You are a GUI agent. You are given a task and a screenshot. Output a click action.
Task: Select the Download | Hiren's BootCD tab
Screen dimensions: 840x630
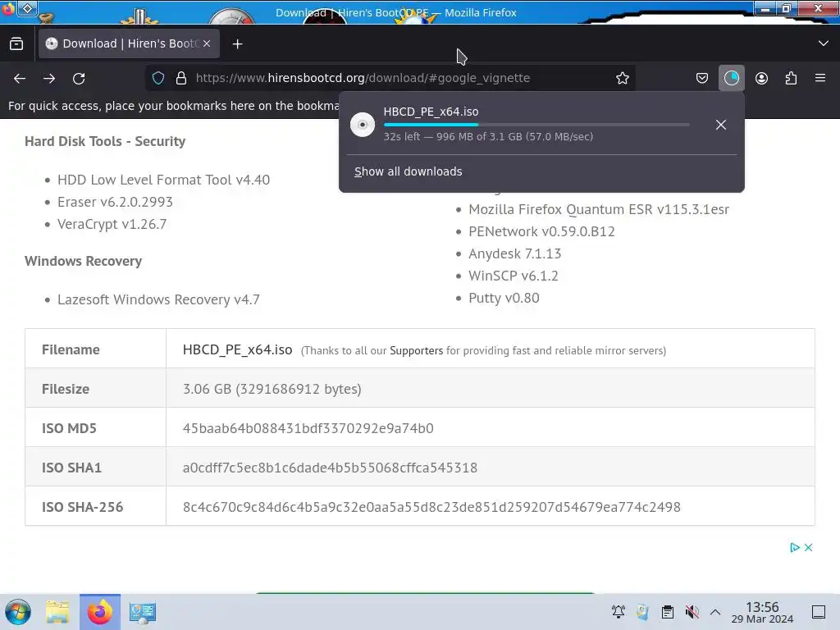tap(129, 43)
